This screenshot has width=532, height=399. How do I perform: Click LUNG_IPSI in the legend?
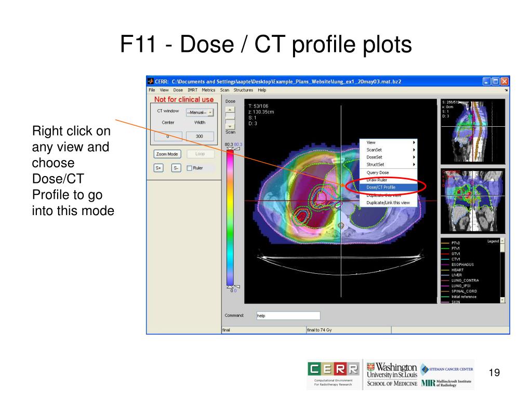pyautogui.click(x=461, y=286)
